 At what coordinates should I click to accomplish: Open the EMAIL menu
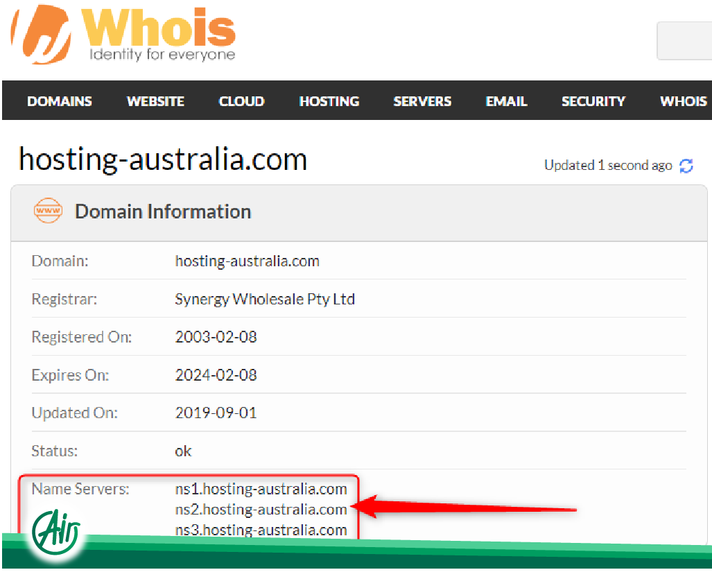click(x=506, y=101)
